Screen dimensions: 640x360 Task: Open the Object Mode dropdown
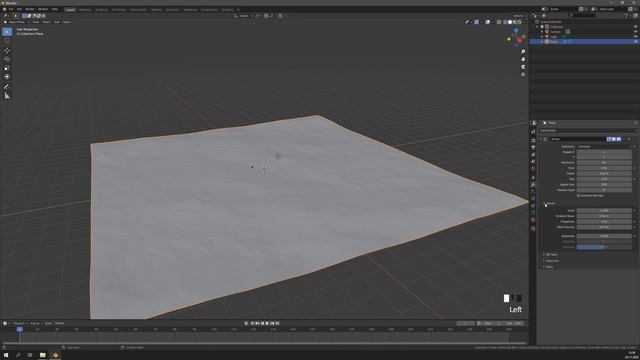point(16,22)
